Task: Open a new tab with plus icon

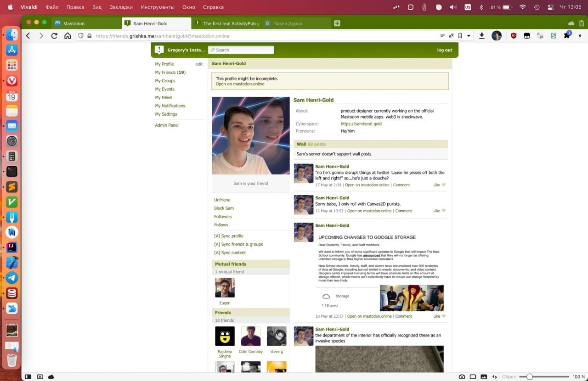Action: (337, 23)
